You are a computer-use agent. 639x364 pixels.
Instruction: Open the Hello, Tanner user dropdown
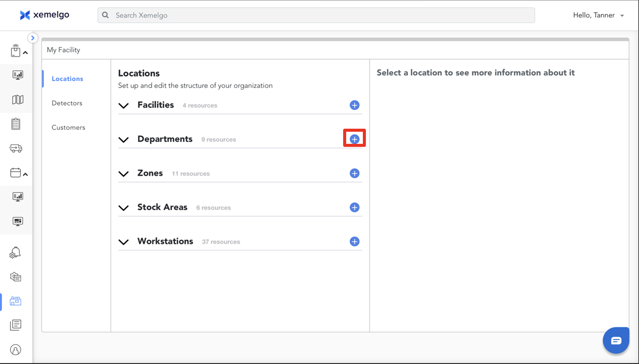click(x=598, y=15)
